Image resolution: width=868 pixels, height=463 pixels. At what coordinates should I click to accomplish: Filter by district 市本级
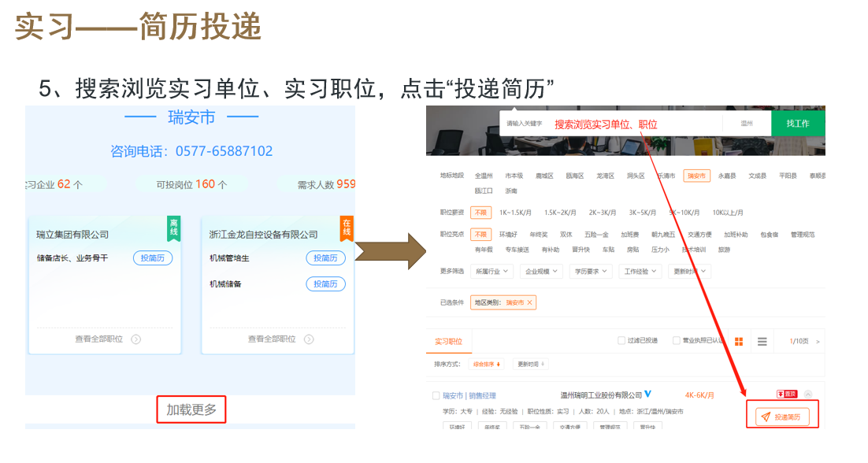pos(514,176)
